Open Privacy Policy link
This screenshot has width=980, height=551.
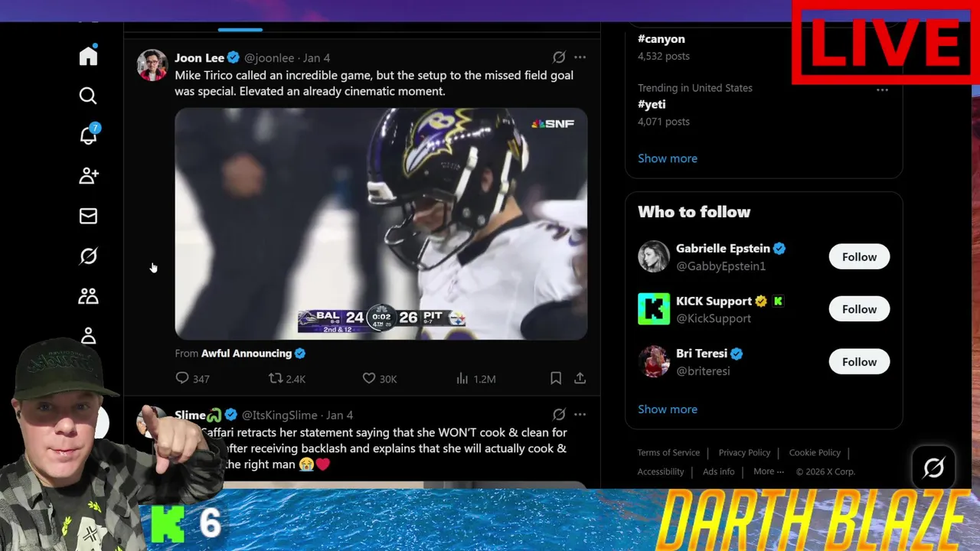[744, 453]
